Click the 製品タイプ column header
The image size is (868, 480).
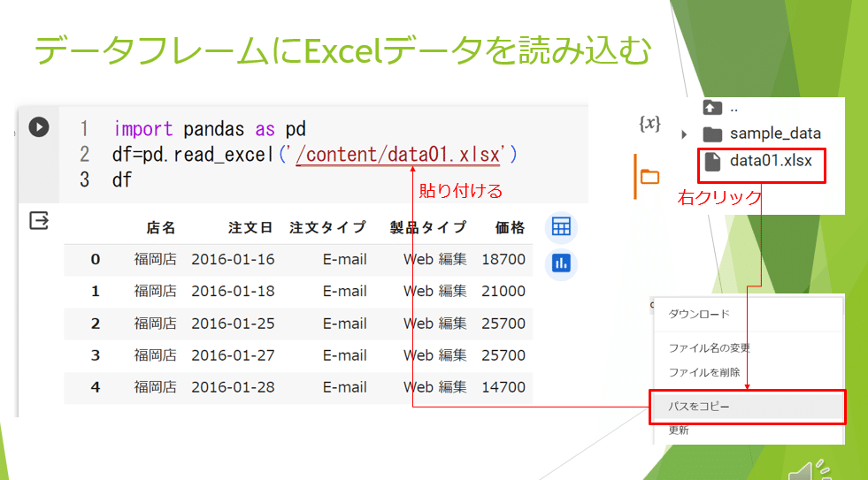click(428, 227)
